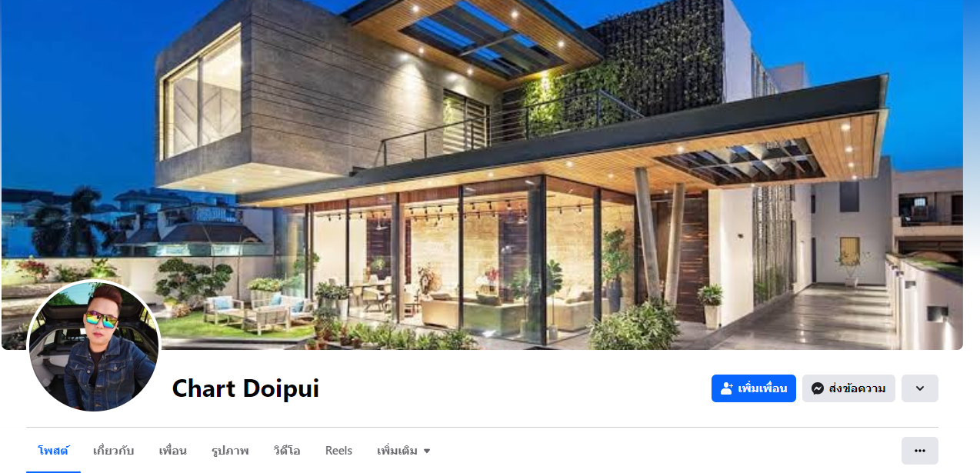Viewport: 980px width, 473px height.
Task: Go to the รูปภาพ tab
Action: (x=229, y=451)
